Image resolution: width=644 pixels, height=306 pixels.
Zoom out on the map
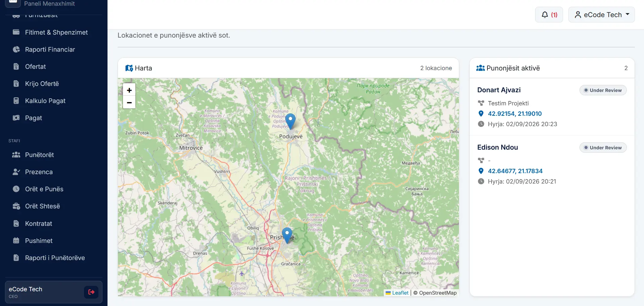(129, 102)
